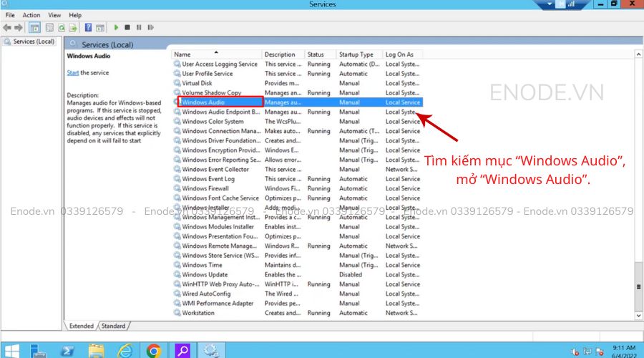Image resolution: width=644 pixels, height=358 pixels.
Task: Open the View menu
Action: pos(54,15)
